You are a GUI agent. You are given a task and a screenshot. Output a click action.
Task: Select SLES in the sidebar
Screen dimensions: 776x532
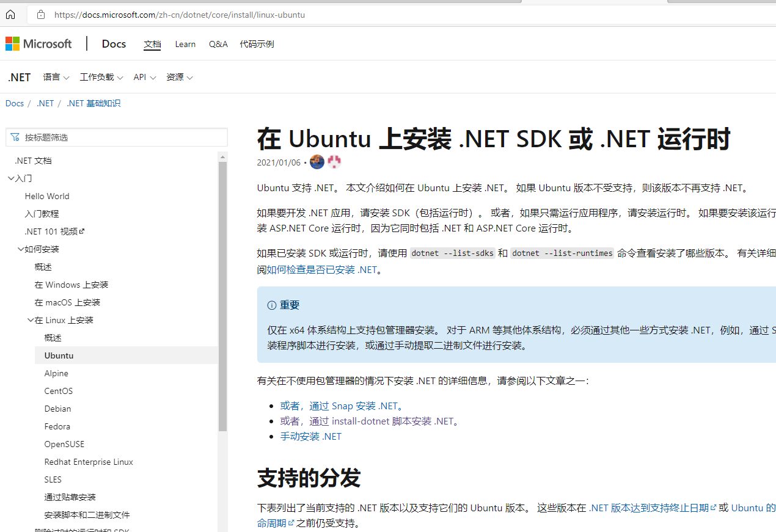(x=53, y=479)
